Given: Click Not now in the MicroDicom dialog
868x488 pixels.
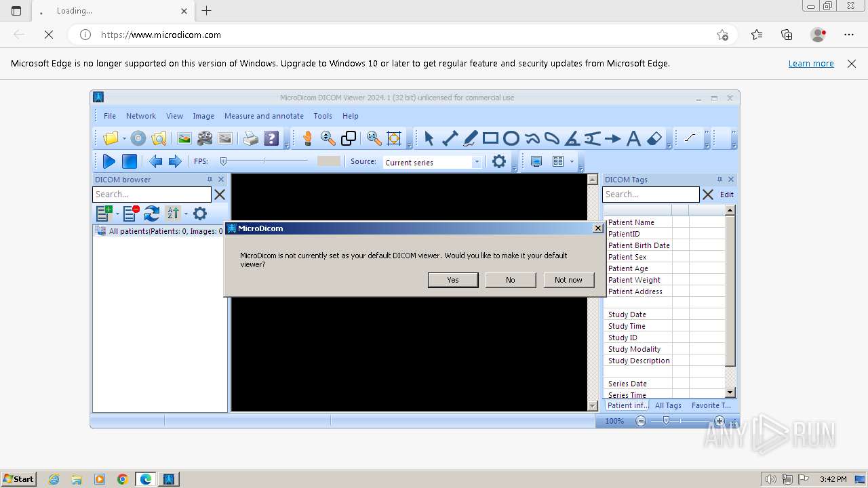Looking at the screenshot, I should 568,280.
